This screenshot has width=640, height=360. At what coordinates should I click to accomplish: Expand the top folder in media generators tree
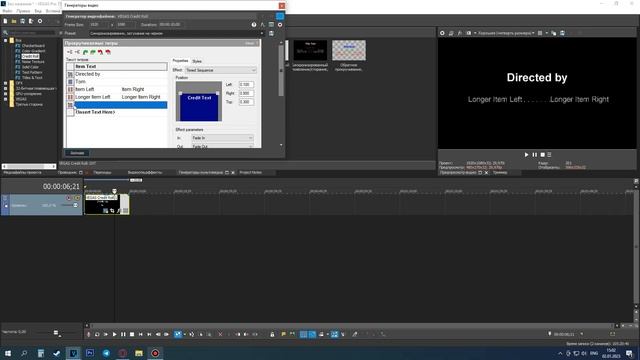[x=6, y=40]
